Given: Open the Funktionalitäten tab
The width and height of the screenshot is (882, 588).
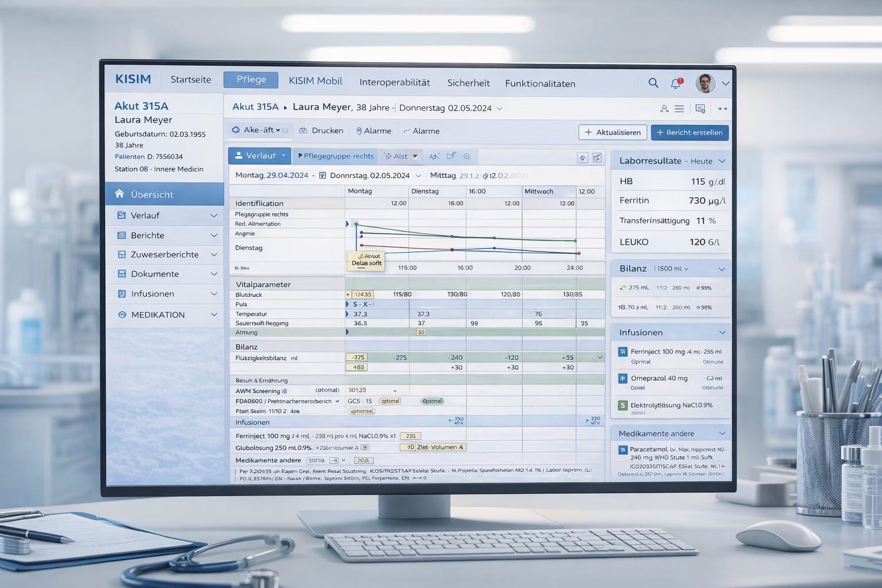Looking at the screenshot, I should click(540, 83).
